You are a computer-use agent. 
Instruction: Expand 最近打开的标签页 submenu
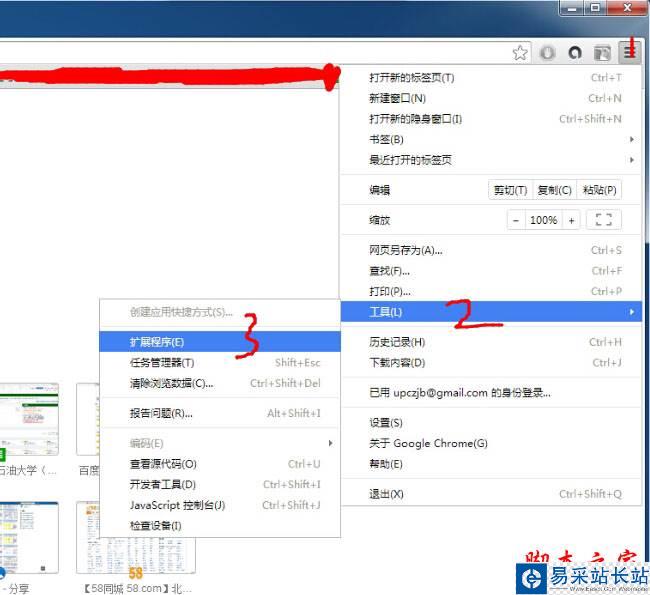coord(491,160)
